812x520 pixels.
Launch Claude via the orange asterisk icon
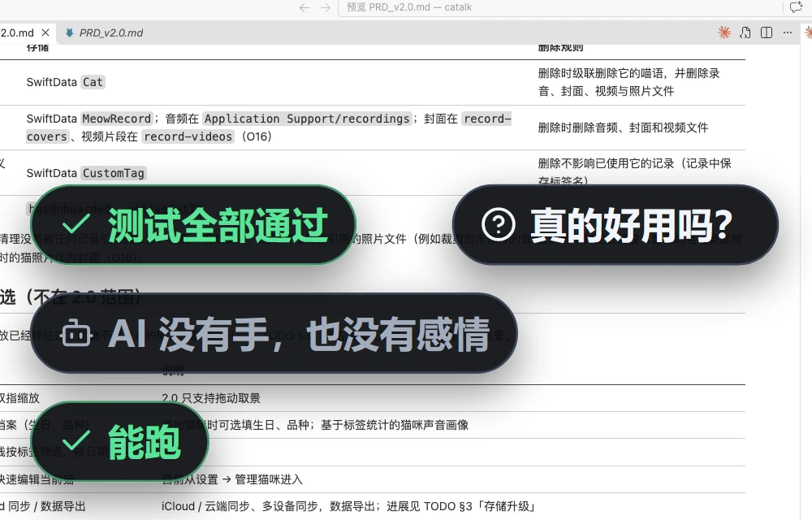click(724, 32)
